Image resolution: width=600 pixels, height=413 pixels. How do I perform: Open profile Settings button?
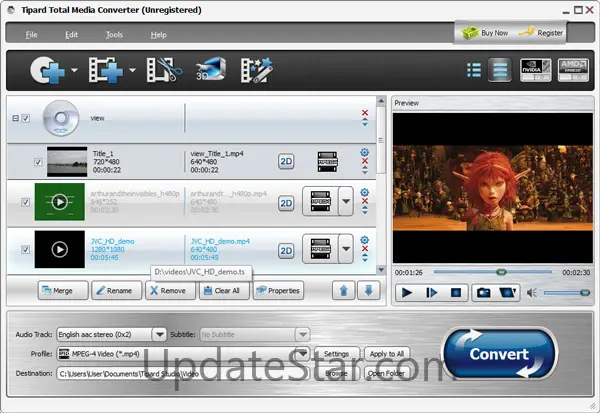pos(336,354)
